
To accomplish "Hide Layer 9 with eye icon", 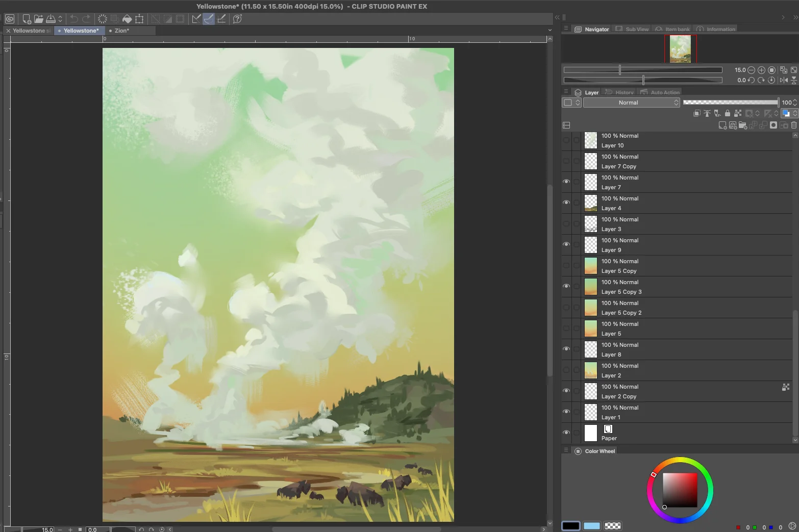I will pos(566,244).
